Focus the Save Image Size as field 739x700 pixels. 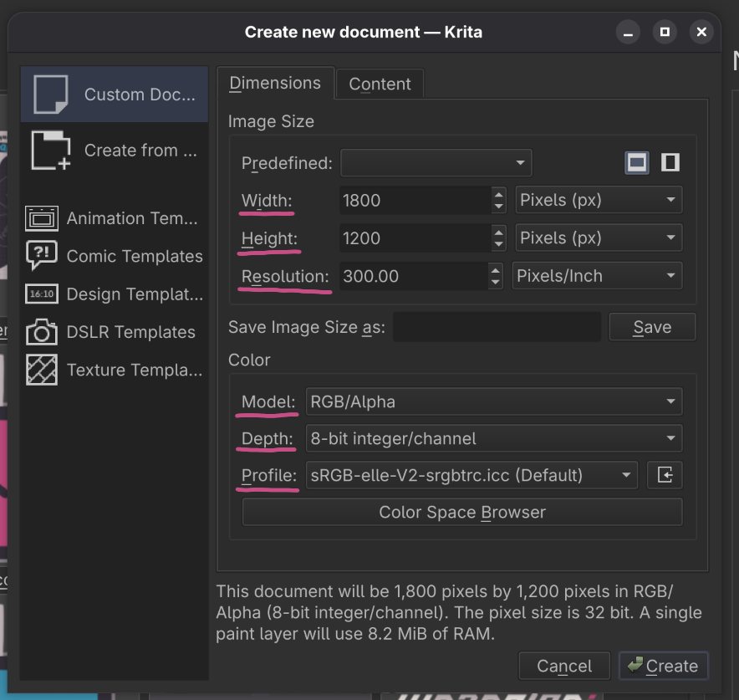497,327
